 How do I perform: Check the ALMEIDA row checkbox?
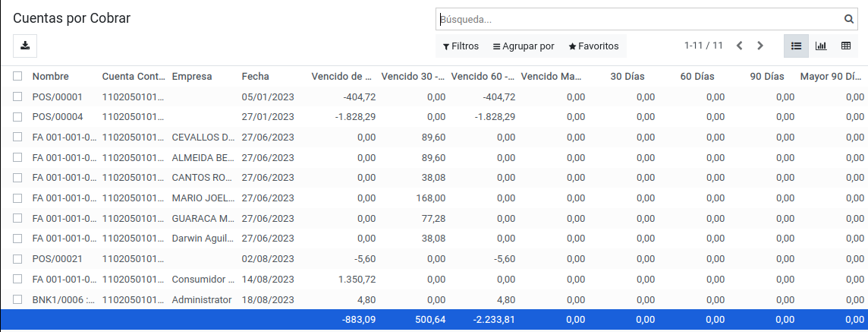pyautogui.click(x=17, y=157)
